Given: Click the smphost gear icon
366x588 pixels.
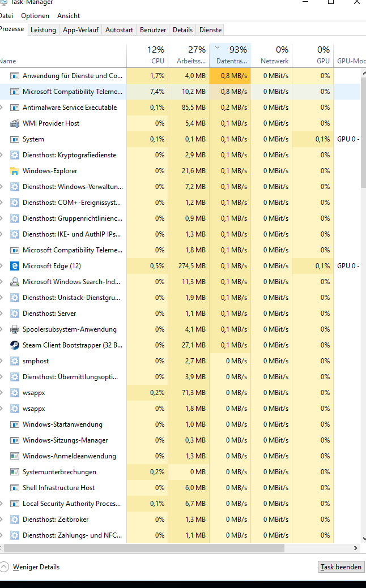Looking at the screenshot, I should click(x=15, y=361).
